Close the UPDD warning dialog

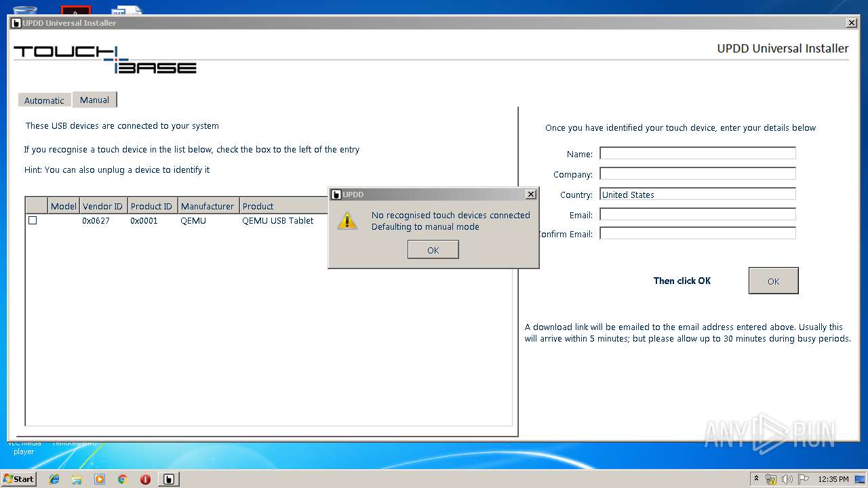531,195
